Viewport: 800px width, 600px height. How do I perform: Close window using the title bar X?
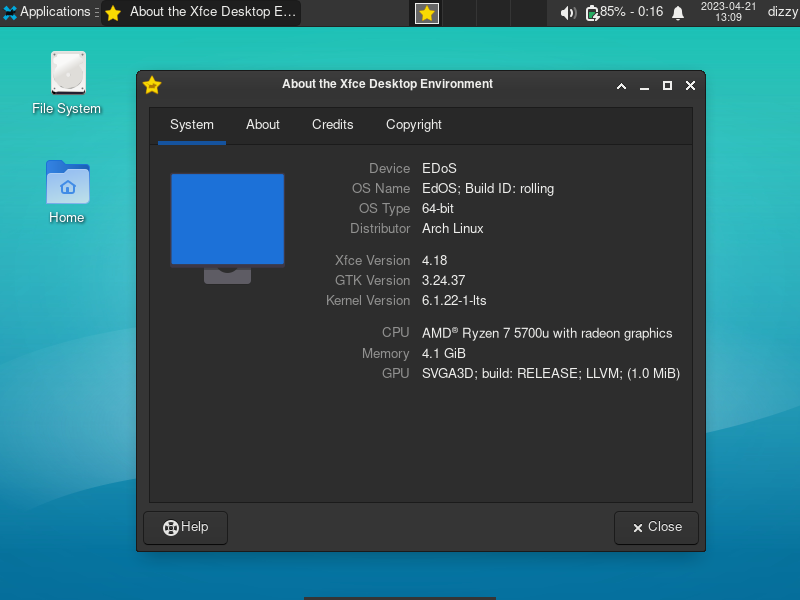(690, 86)
